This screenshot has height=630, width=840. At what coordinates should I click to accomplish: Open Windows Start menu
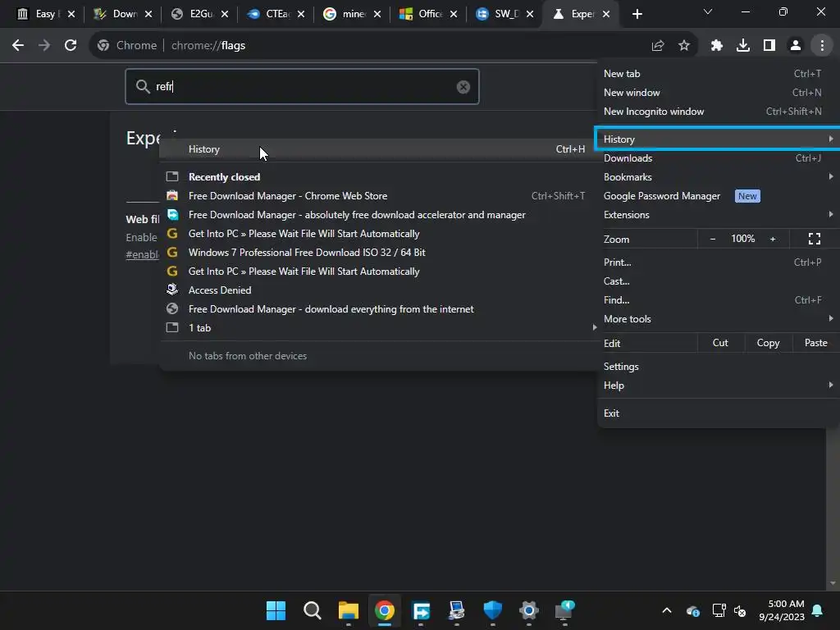[276, 610]
